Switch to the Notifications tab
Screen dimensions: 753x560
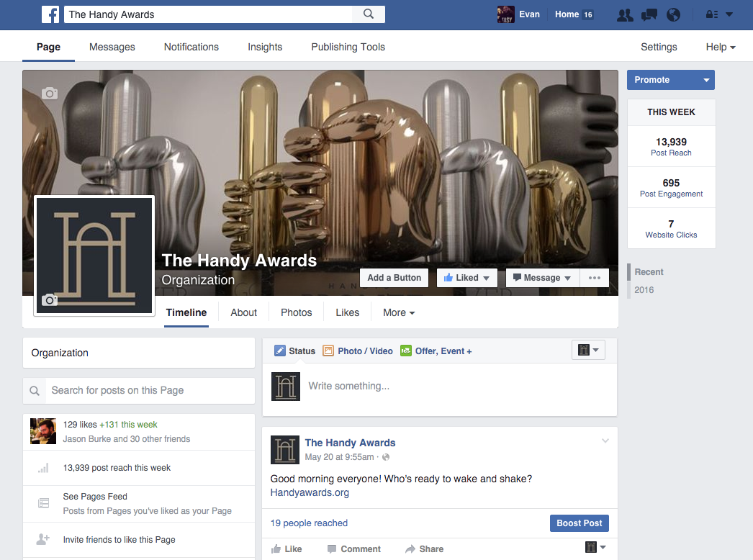[x=191, y=47]
